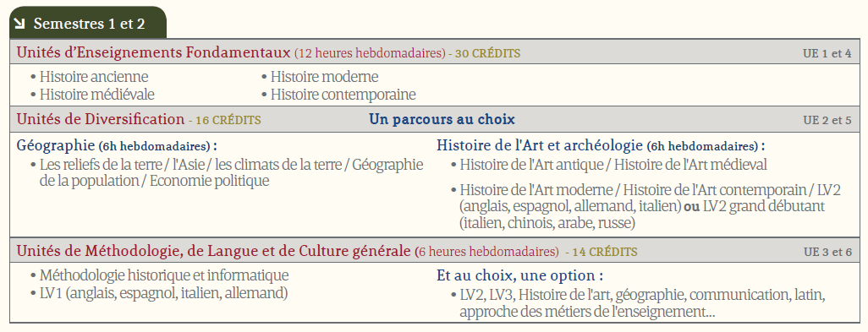
Task: Open the Semestres 1 et 2 tab
Action: (88, 23)
